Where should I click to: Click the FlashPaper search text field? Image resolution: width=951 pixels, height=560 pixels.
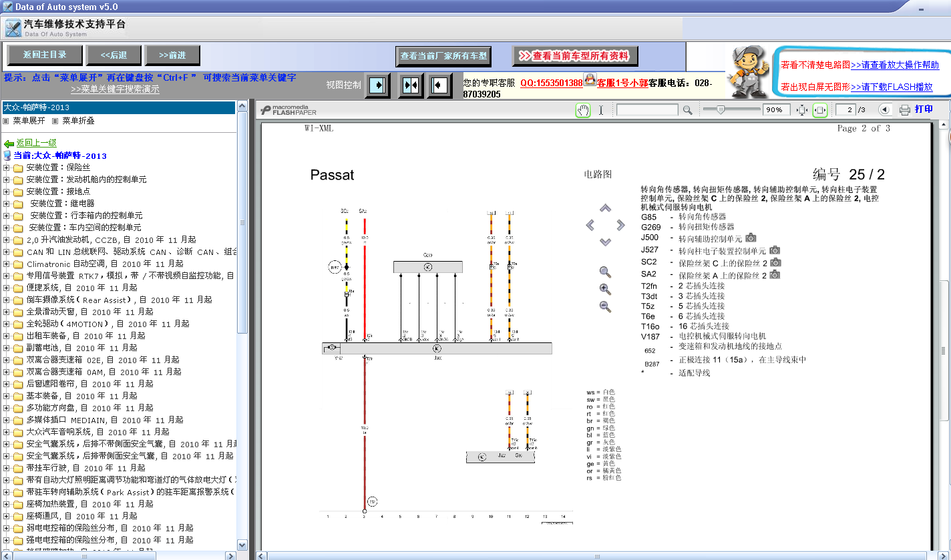647,110
